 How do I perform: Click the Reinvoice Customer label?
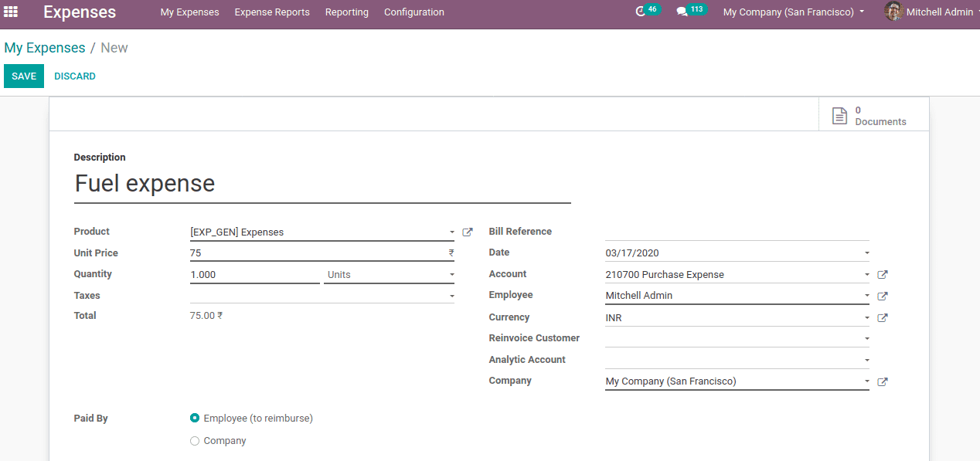[x=534, y=338]
